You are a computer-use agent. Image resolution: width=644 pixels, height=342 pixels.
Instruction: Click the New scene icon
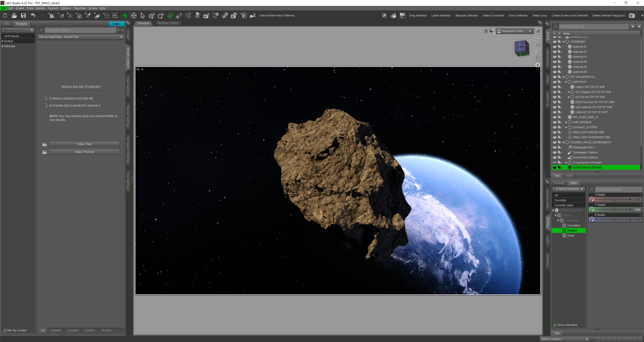tap(5, 15)
